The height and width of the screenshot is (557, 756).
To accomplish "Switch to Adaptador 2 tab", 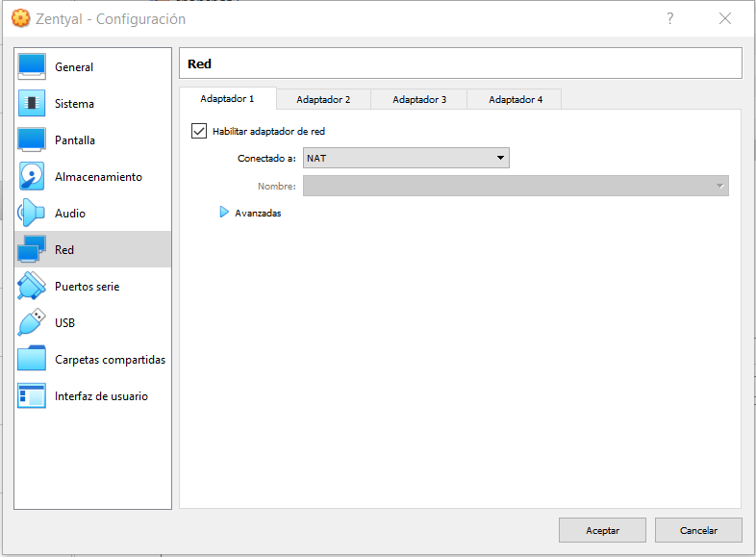I will point(323,99).
